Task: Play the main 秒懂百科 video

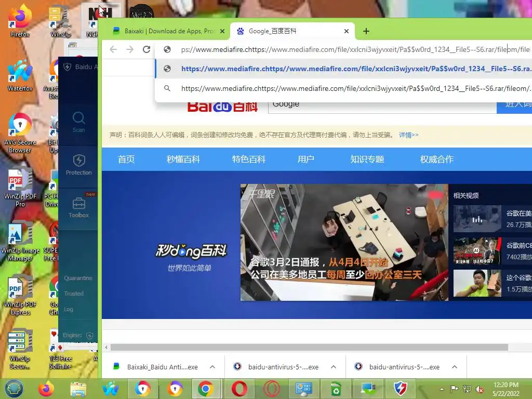Action: click(344, 242)
